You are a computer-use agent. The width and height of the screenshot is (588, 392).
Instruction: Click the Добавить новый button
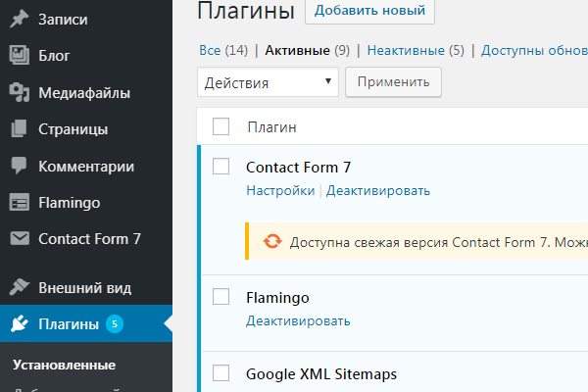pos(369,11)
